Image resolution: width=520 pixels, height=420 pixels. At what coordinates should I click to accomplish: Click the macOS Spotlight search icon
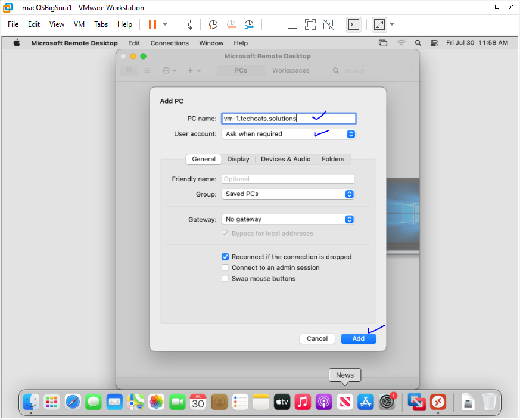click(418, 43)
